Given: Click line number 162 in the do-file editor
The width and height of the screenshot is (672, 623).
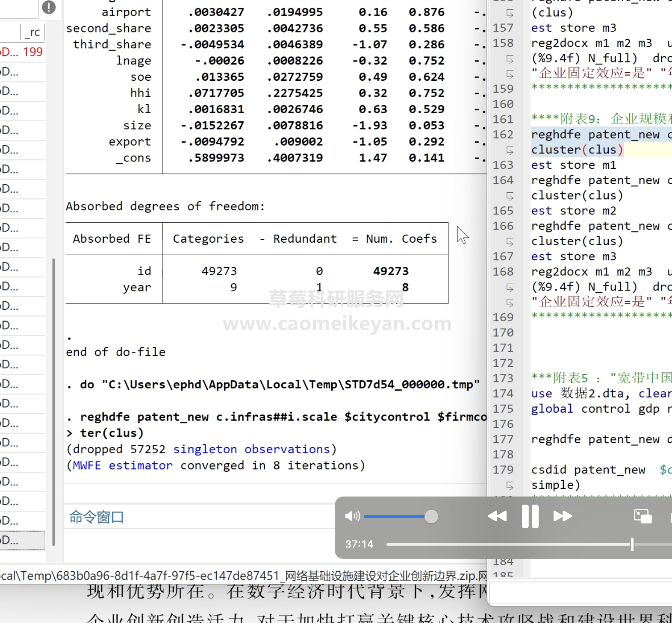Looking at the screenshot, I should (x=503, y=135).
